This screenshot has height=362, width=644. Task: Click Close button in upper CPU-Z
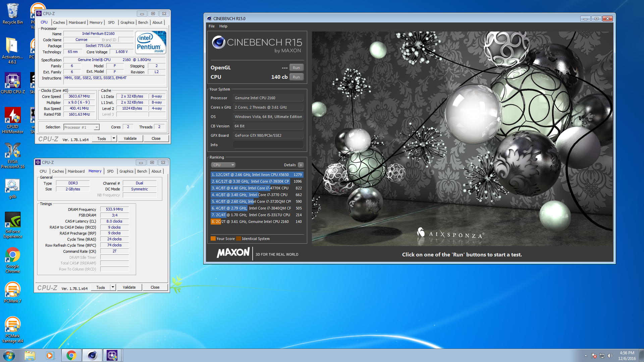(x=156, y=138)
